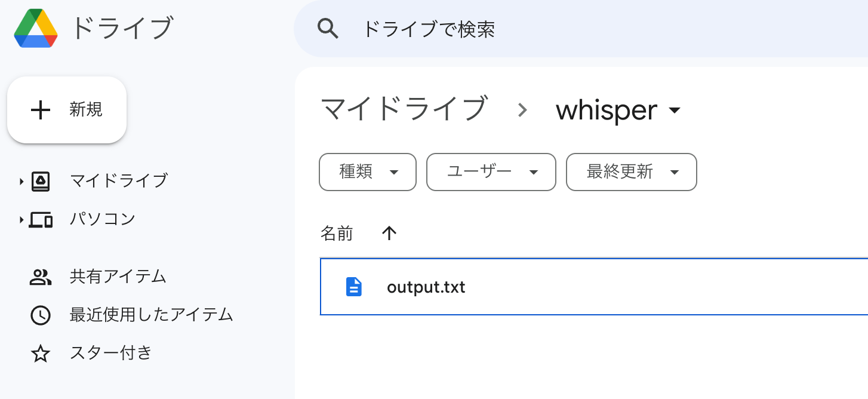Open the マイドライブ breadcrumb link
Image resolution: width=868 pixels, height=399 pixels.
pyautogui.click(x=405, y=109)
